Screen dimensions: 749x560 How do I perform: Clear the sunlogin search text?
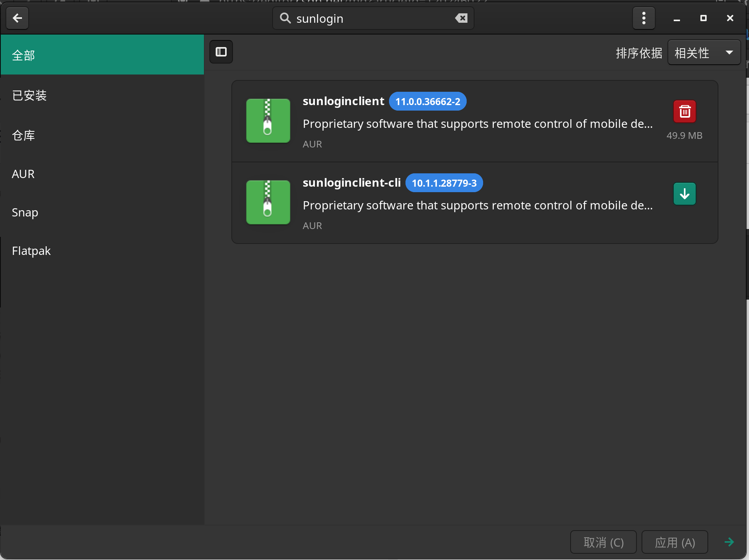pyautogui.click(x=461, y=18)
